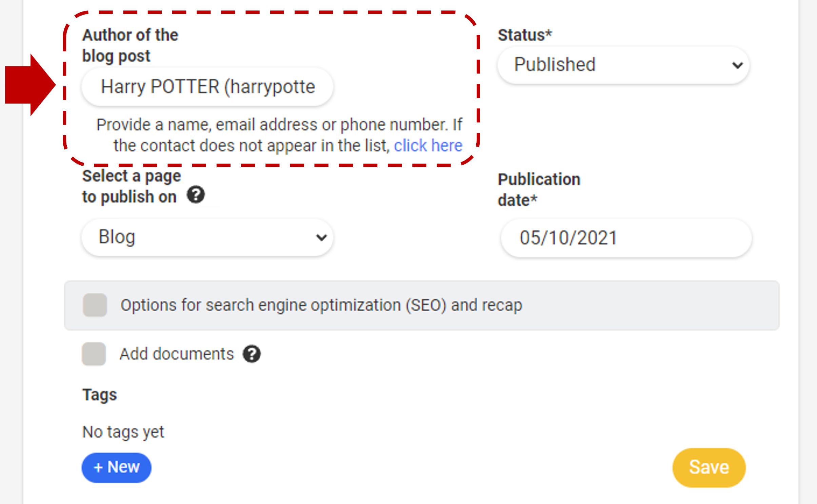Click help icon beside "Select a page to publish on"
817x504 pixels.
coord(196,195)
